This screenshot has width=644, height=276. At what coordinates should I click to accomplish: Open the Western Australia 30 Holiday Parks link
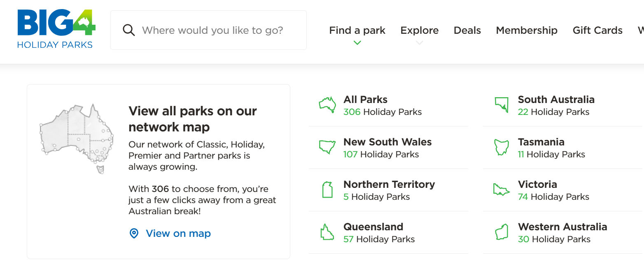tap(562, 232)
